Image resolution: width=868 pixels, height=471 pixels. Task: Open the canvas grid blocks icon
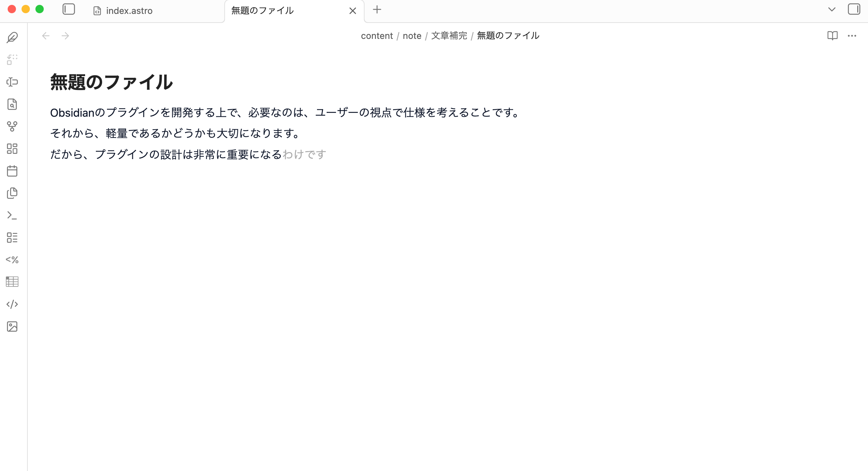coord(12,149)
